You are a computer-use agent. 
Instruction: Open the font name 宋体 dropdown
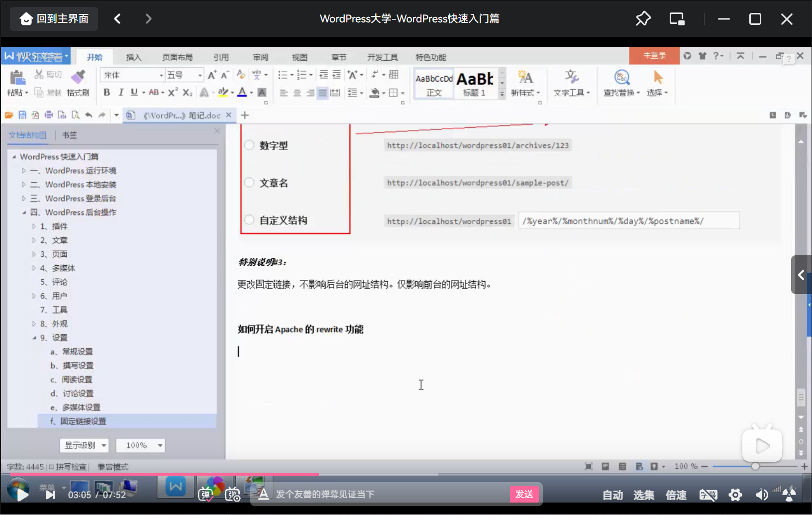coord(161,75)
